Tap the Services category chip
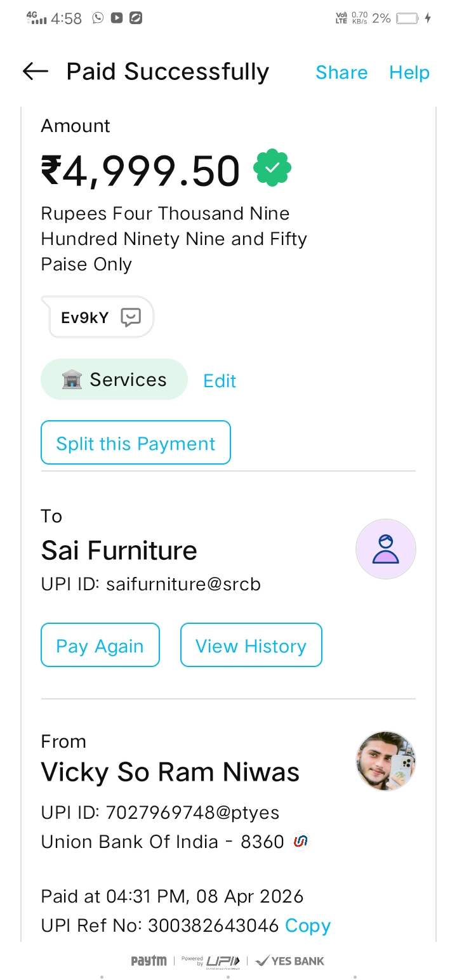 coord(114,380)
